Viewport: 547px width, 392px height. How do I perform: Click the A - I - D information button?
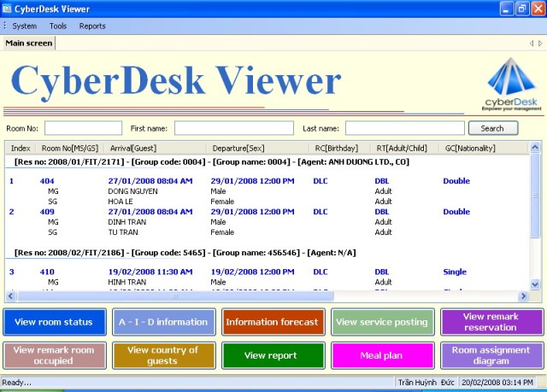click(163, 322)
